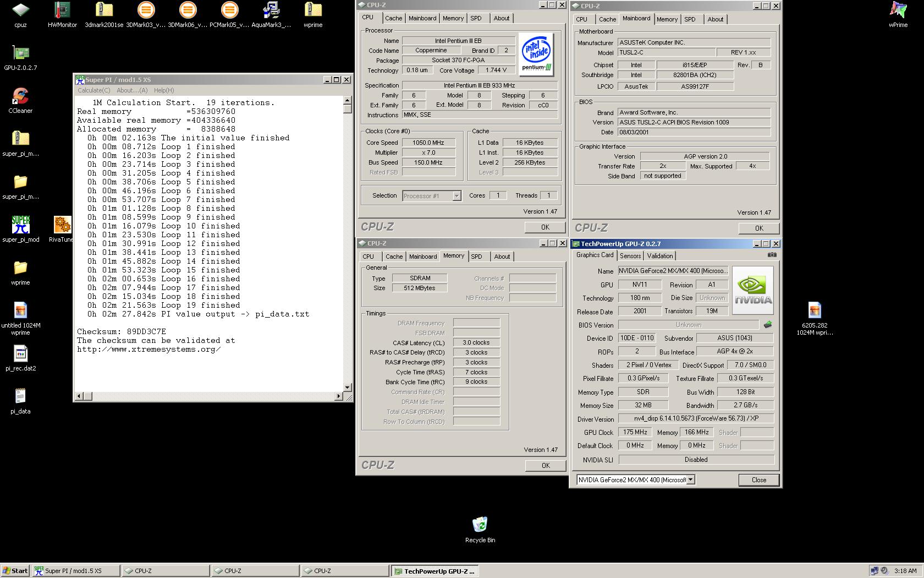The width and height of the screenshot is (924, 578).
Task: Click the Core Speed 1050.0 MHz field
Action: coord(428,143)
